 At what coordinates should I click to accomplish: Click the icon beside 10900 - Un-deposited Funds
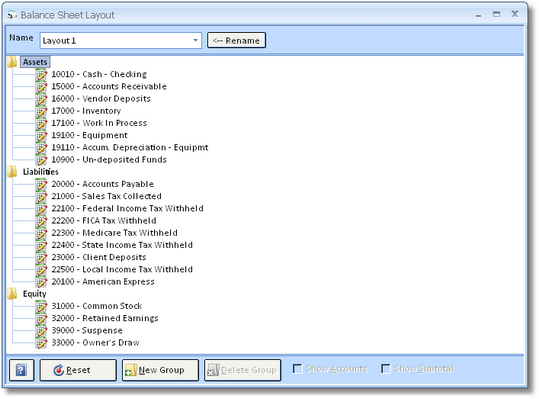click(x=41, y=160)
